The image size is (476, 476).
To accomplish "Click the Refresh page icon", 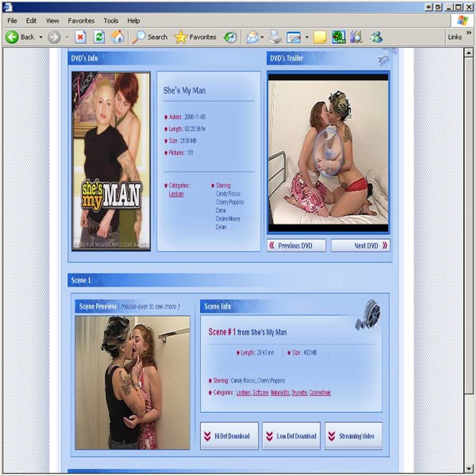I will click(x=99, y=37).
